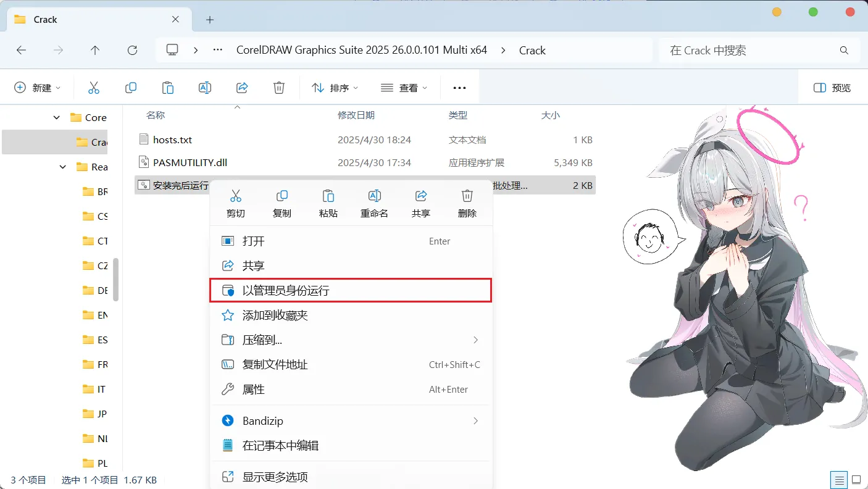The image size is (868, 489).
Task: Open the JP folder in the tree
Action: (95, 414)
